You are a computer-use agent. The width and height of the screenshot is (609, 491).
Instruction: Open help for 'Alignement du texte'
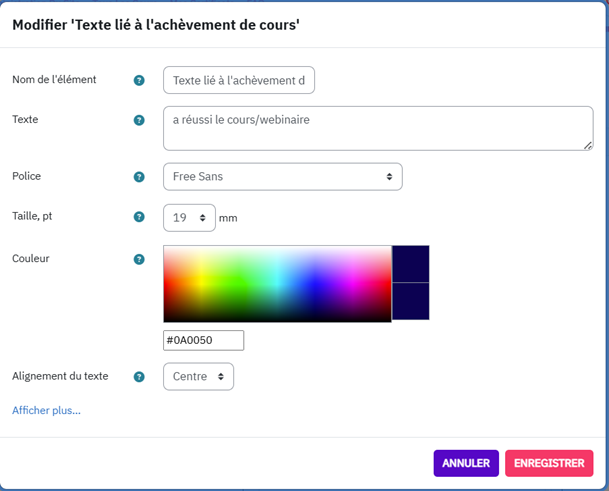(139, 377)
